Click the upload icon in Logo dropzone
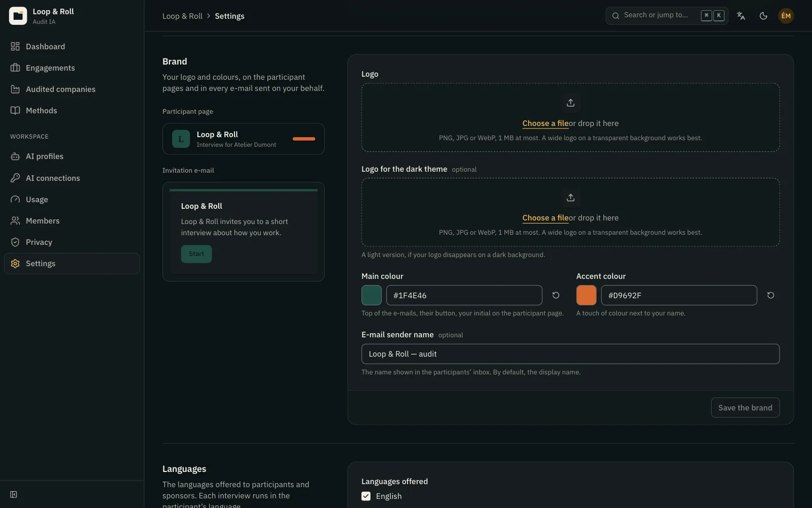This screenshot has height=508, width=812. coord(570,103)
